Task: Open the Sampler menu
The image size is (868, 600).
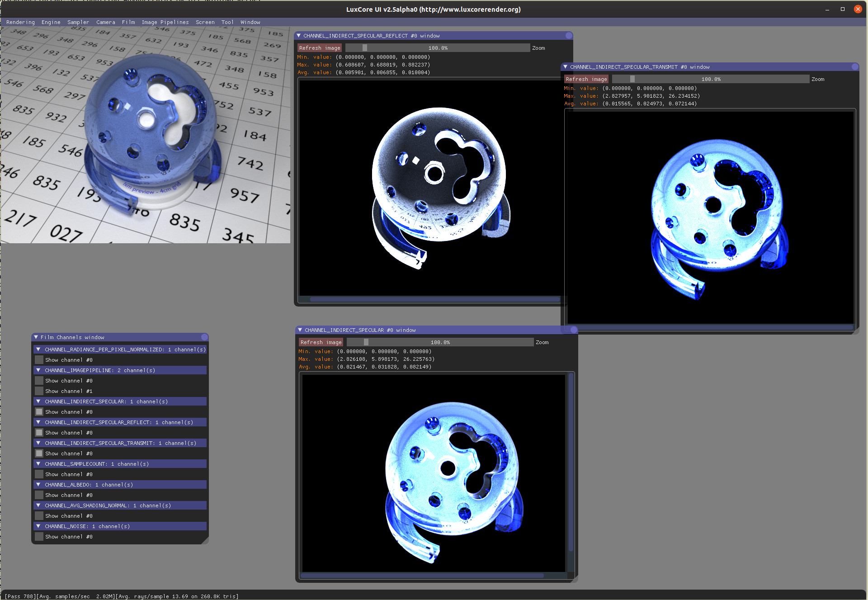Action: 78,22
